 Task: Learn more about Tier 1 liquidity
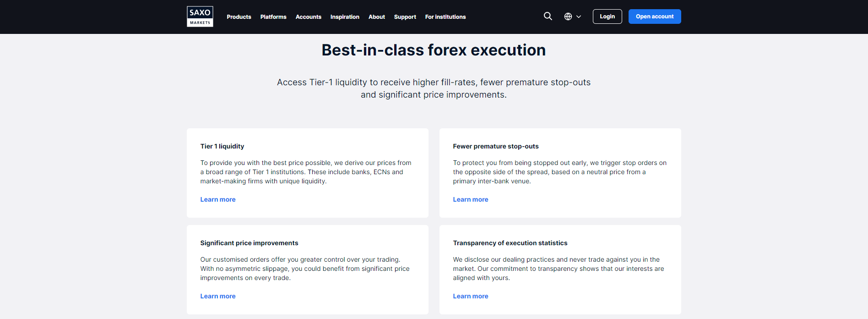(218, 199)
